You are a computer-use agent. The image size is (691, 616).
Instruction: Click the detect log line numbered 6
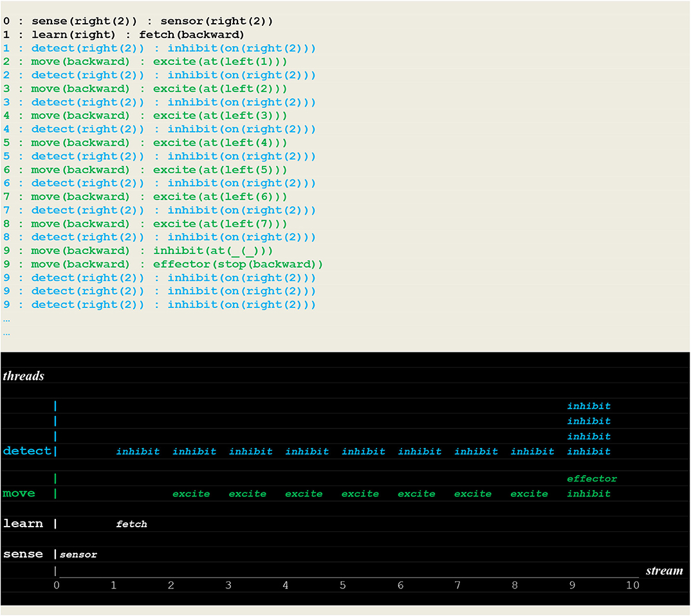point(160,183)
